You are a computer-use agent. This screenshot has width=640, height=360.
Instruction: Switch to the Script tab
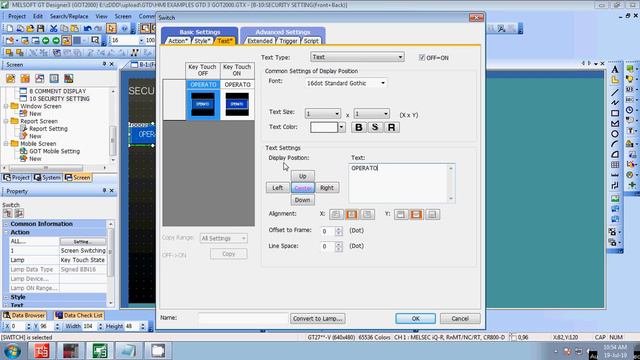click(311, 41)
